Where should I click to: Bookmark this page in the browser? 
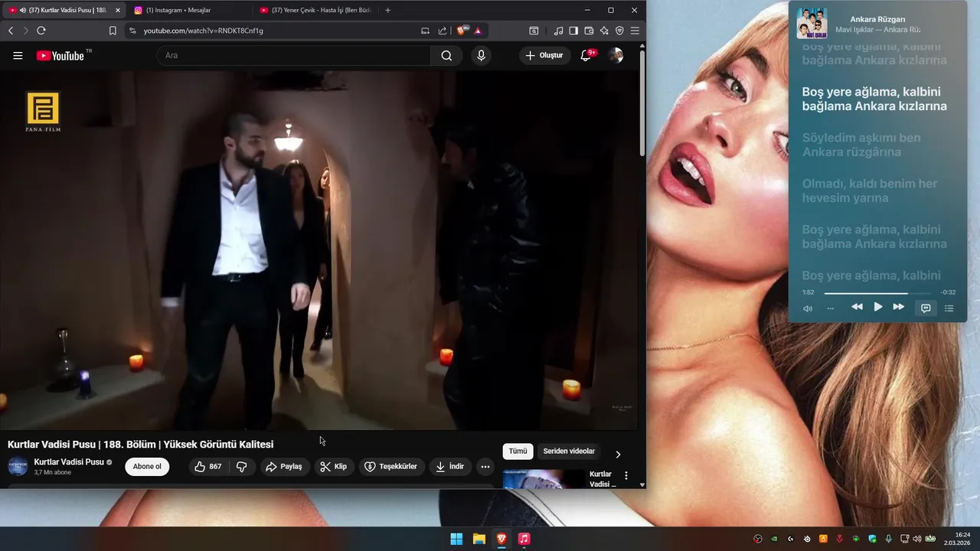(x=113, y=31)
